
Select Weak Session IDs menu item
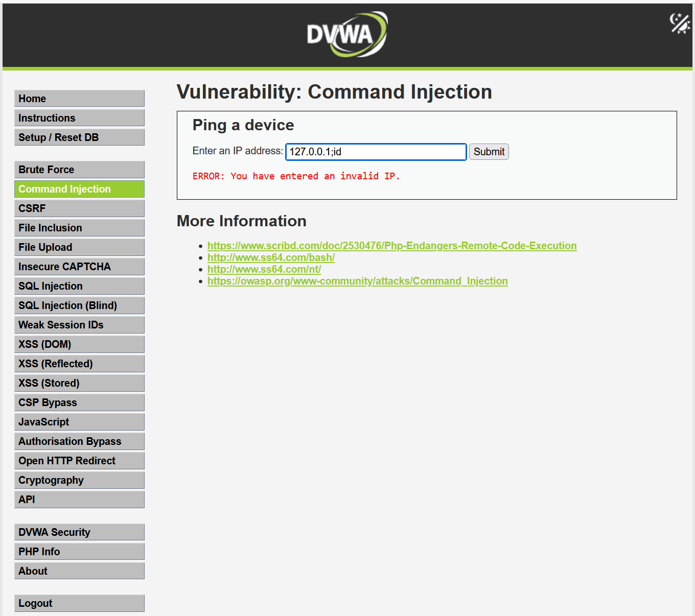pos(79,325)
